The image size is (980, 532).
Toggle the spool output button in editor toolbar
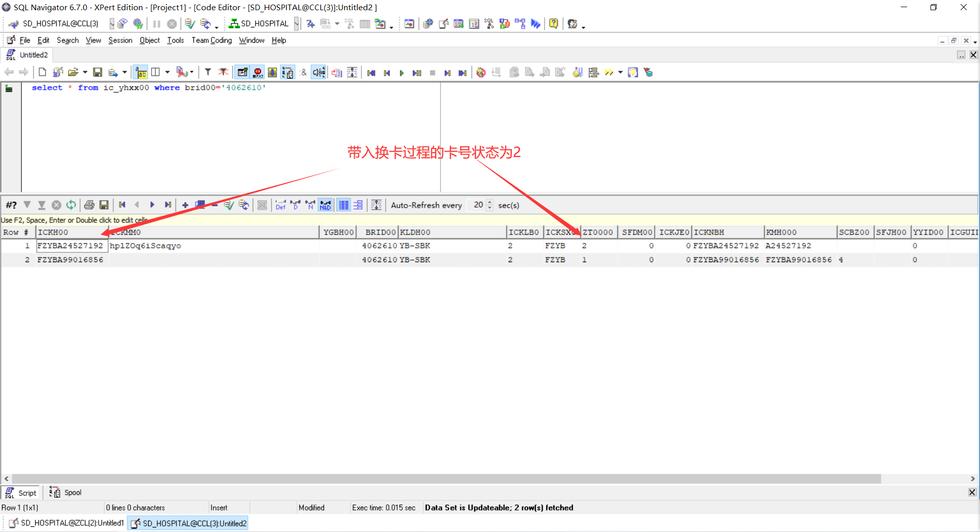(x=288, y=73)
